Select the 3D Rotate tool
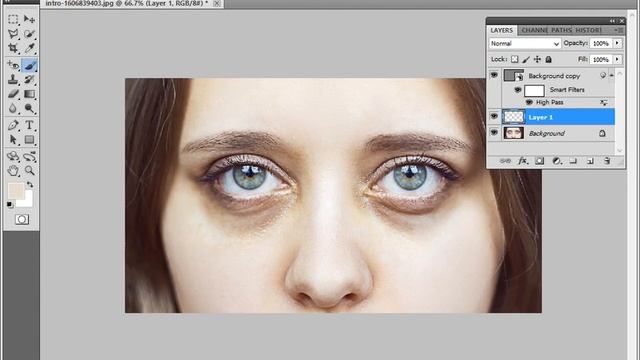This screenshot has width=640, height=360. 13,156
